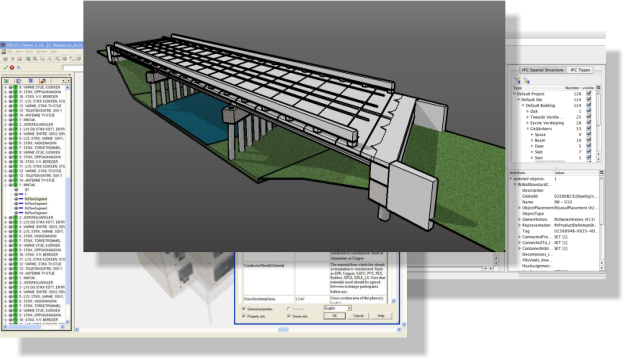Click the green grid icon above tree list
The image size is (628, 363).
(6, 81)
